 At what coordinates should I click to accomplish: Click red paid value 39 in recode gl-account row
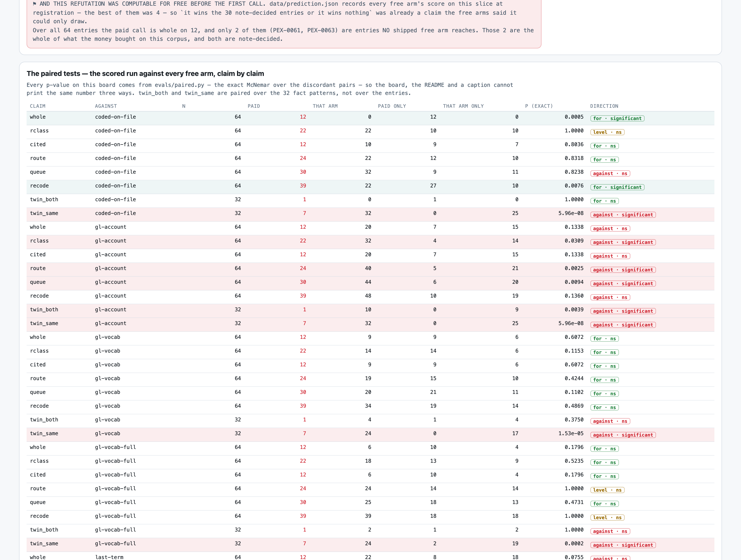pyautogui.click(x=303, y=296)
